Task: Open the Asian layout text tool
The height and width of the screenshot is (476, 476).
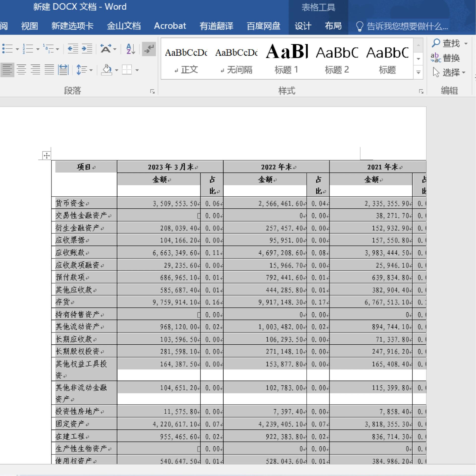Action: (x=106, y=49)
